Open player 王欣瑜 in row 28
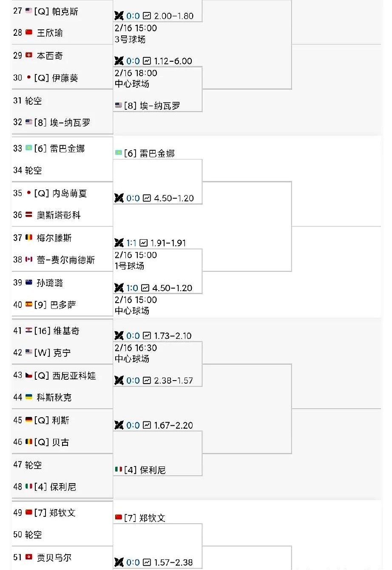The height and width of the screenshot is (570, 392). coord(50,33)
